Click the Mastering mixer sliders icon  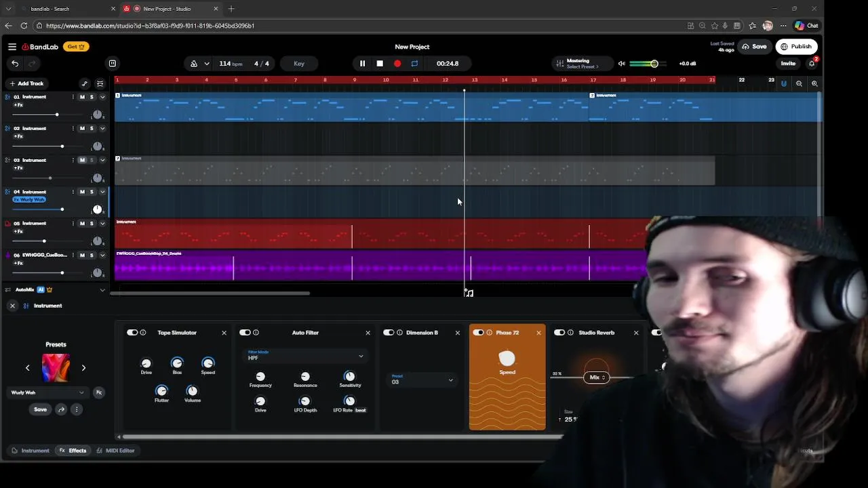click(x=559, y=64)
